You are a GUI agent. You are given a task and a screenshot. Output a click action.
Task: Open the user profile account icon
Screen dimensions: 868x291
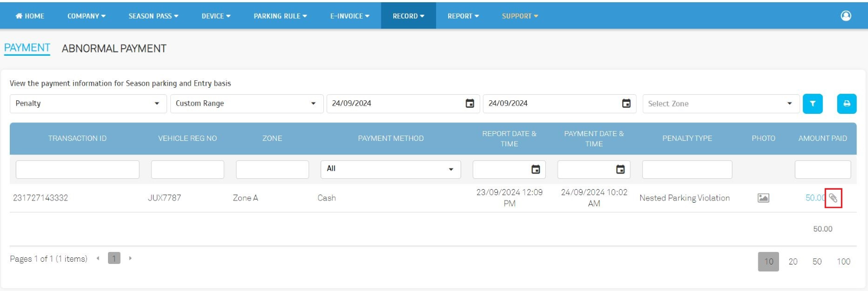pos(845,16)
